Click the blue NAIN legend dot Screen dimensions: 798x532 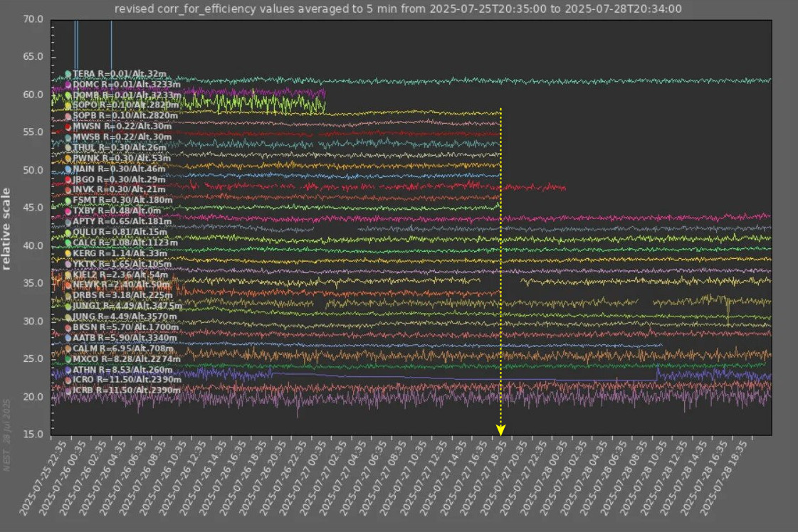[68, 169]
